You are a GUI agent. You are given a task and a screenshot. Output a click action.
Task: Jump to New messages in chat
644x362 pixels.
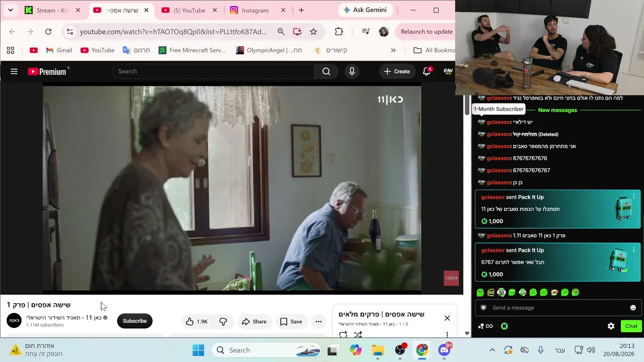(557, 110)
